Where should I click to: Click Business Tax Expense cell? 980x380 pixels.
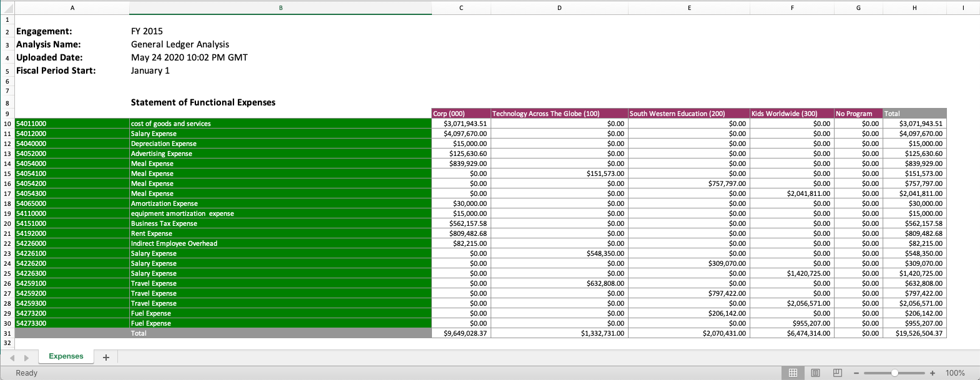(x=281, y=223)
